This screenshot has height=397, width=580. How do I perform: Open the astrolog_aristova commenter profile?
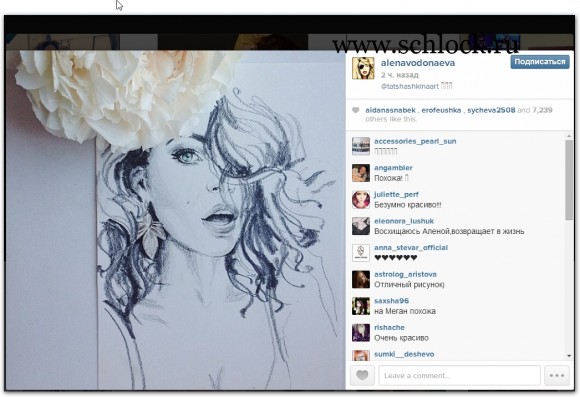pos(405,274)
